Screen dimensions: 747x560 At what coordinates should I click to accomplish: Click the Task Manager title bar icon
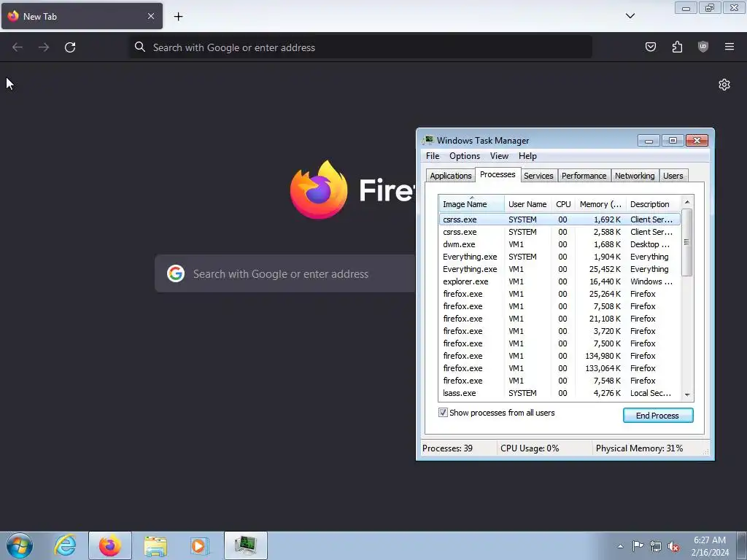pyautogui.click(x=428, y=140)
